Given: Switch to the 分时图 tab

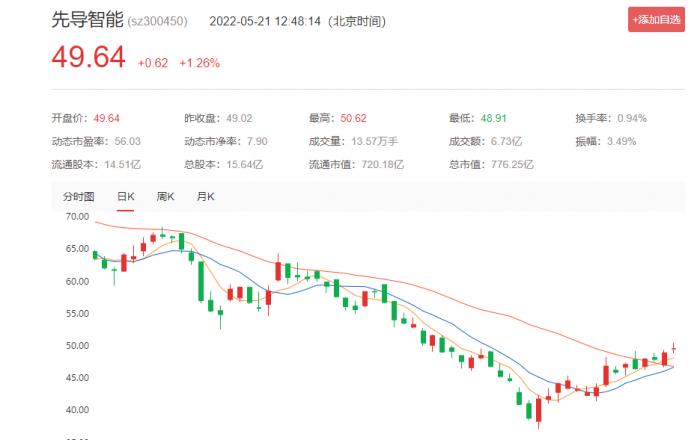Looking at the screenshot, I should coord(77,196).
